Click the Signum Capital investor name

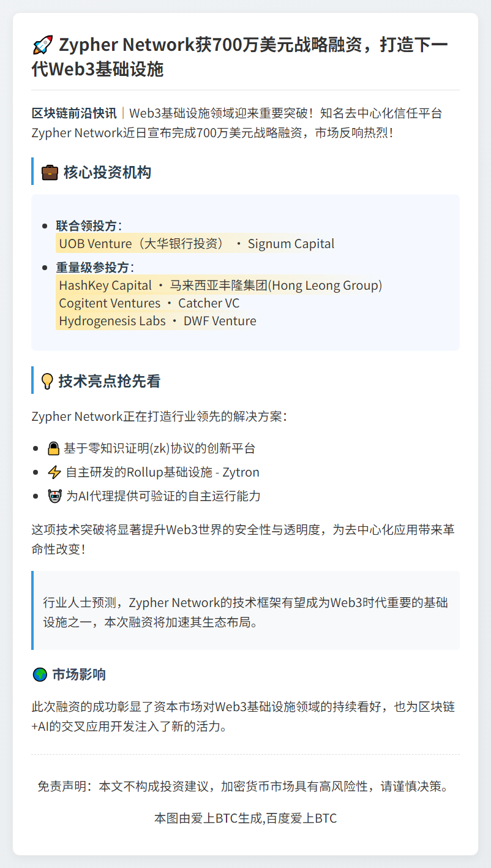click(x=291, y=244)
